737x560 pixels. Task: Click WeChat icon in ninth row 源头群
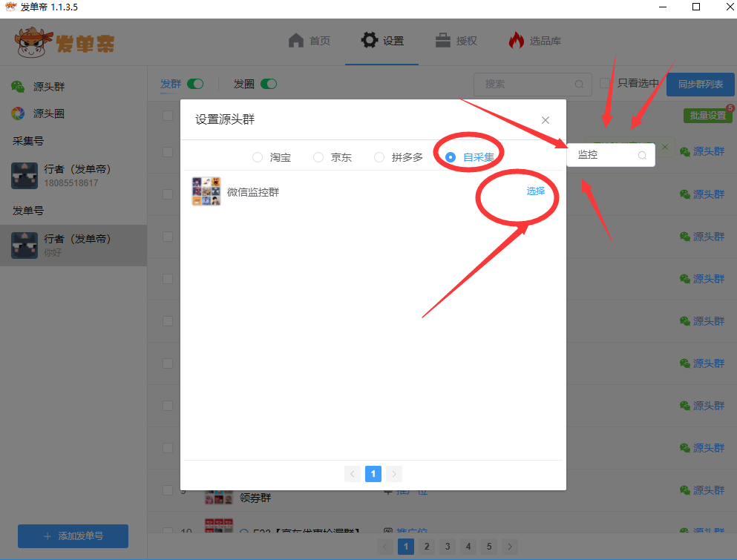[685, 490]
